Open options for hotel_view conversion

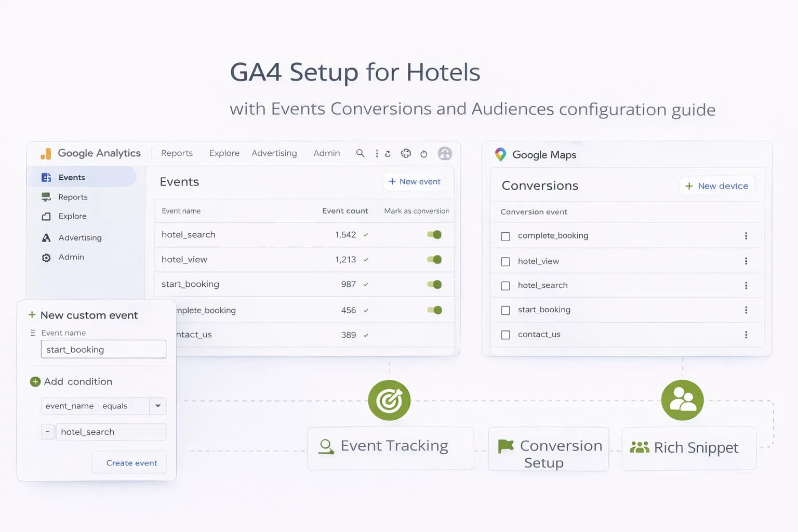tap(746, 261)
